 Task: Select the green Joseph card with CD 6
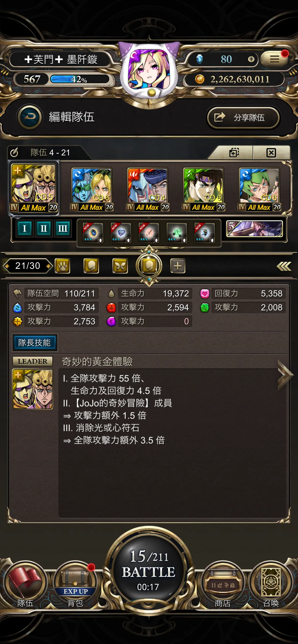pos(203,189)
